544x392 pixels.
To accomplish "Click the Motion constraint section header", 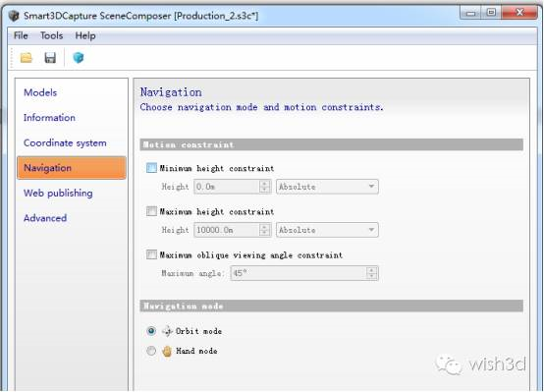I will point(331,144).
